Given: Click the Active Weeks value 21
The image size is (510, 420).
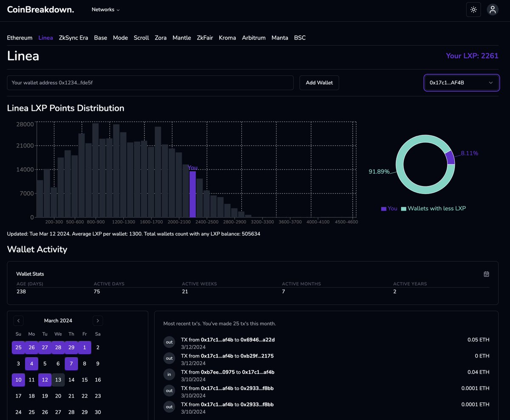Looking at the screenshot, I should click(185, 292).
